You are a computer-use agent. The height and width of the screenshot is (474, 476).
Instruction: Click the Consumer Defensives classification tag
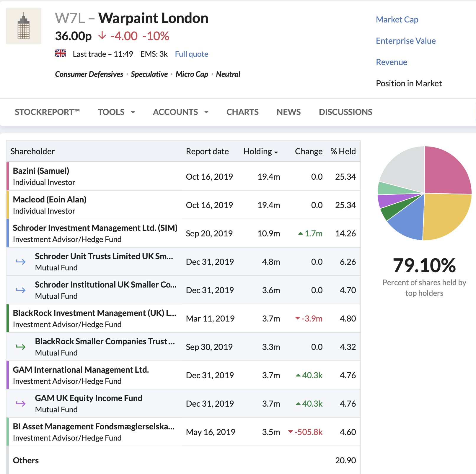click(89, 74)
